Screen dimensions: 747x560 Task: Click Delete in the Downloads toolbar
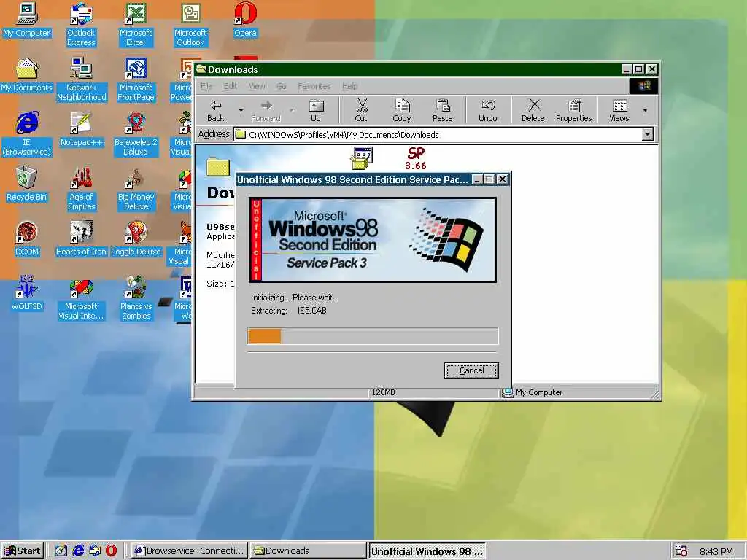[x=533, y=111]
